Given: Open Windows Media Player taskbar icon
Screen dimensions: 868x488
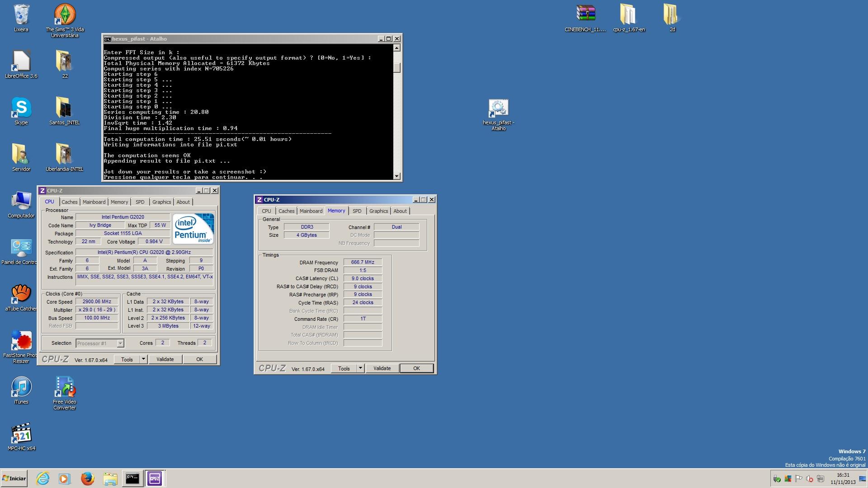Looking at the screenshot, I should click(65, 479).
